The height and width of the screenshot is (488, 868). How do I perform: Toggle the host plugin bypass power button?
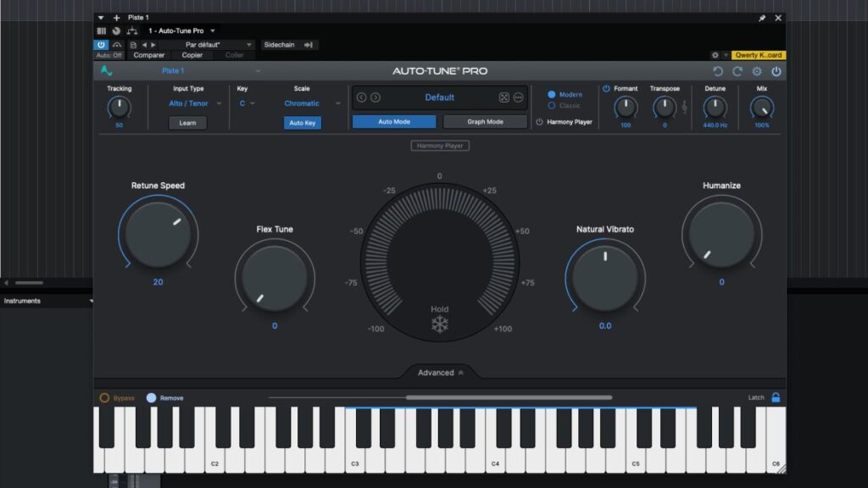(x=101, y=45)
